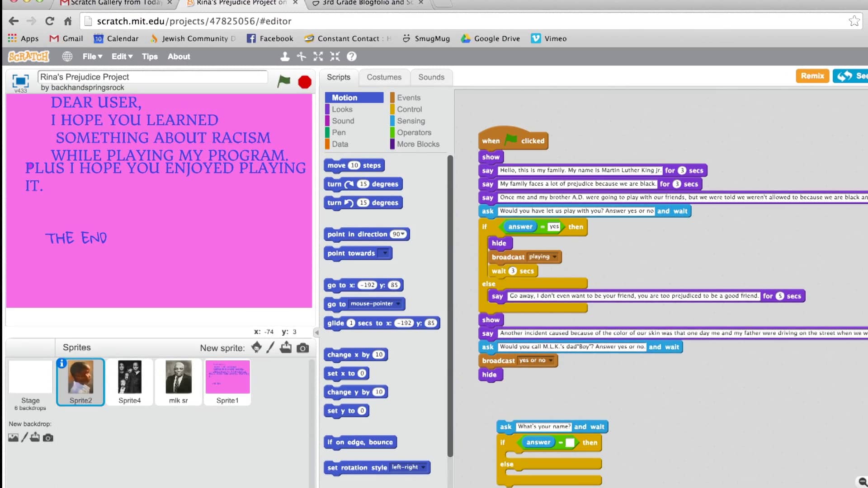Select the Events block category
Viewport: 868px width, 488px height.
(x=407, y=97)
